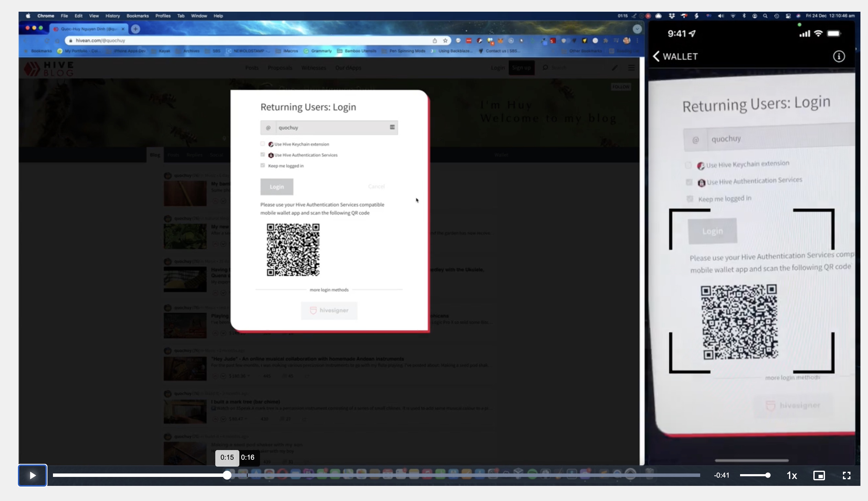The width and height of the screenshot is (868, 501).
Task: Tap the info icon on the phone screen
Action: coord(839,56)
